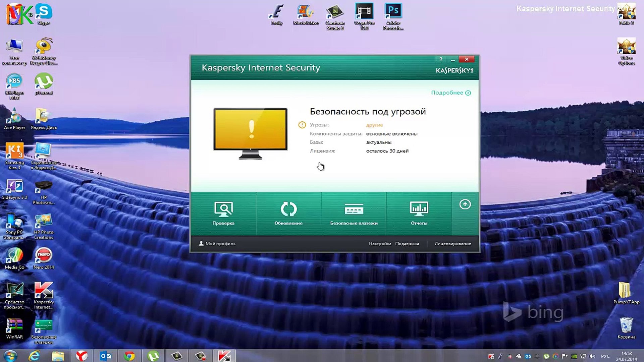Switch to Kaspersky window in taskbar

pyautogui.click(x=224, y=356)
